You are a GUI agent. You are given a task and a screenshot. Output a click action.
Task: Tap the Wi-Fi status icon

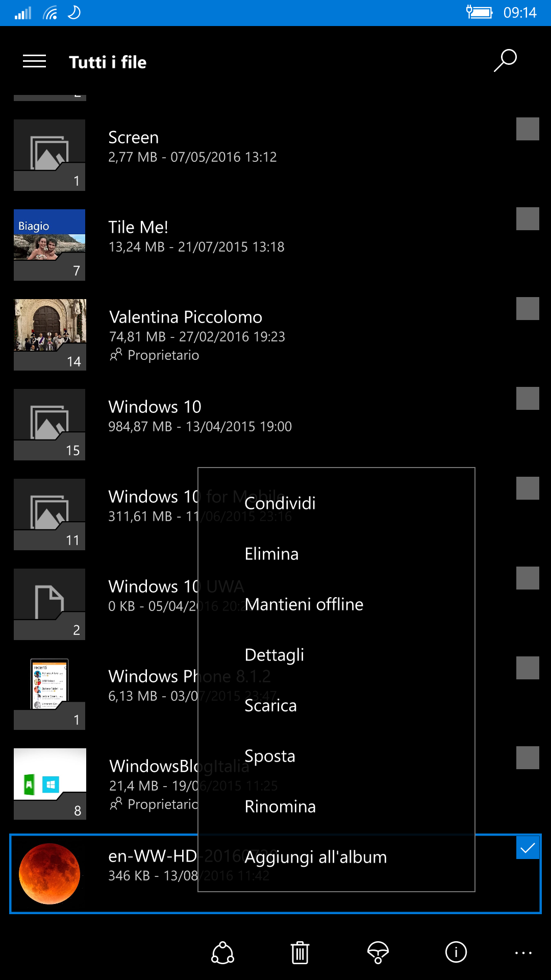(x=50, y=12)
